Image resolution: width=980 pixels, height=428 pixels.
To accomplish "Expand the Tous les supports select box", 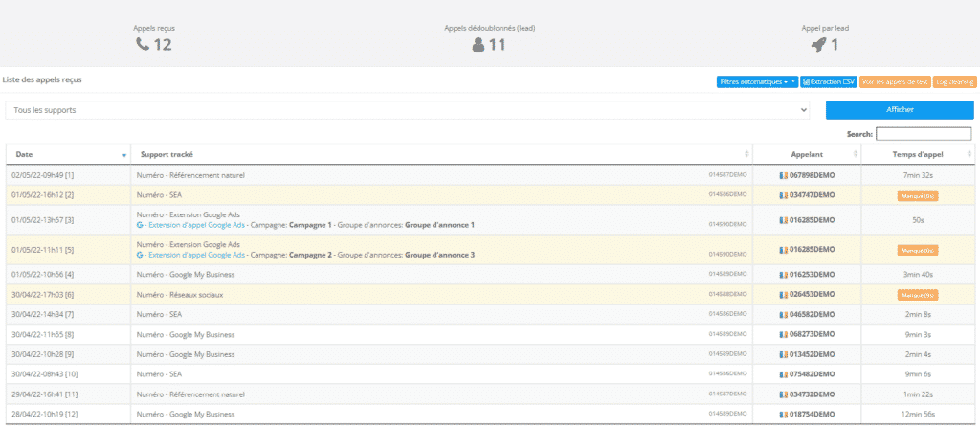I will [x=408, y=110].
